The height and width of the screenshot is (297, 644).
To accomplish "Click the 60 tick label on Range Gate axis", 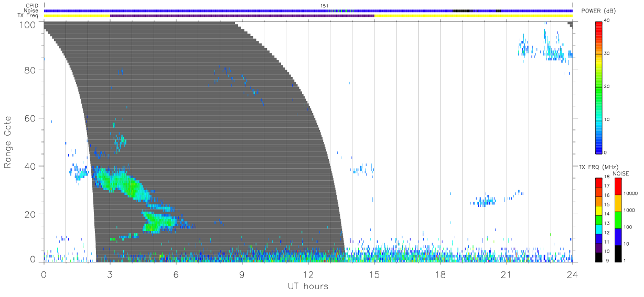I will [31, 118].
